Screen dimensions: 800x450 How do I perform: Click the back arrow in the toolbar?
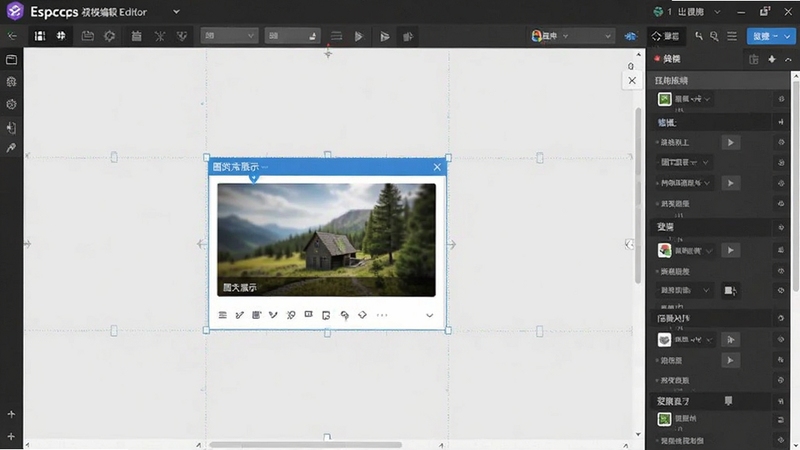click(12, 36)
